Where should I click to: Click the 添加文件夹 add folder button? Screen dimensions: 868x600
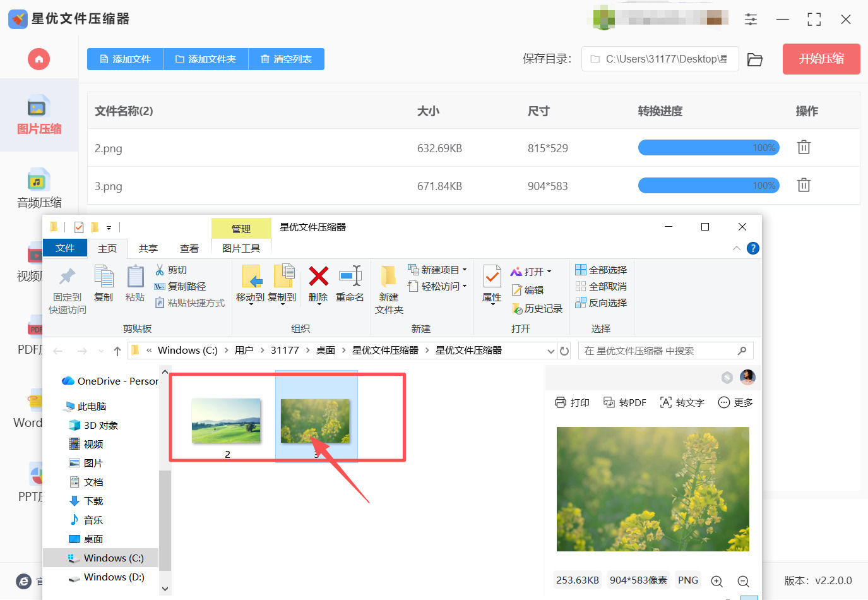(206, 59)
